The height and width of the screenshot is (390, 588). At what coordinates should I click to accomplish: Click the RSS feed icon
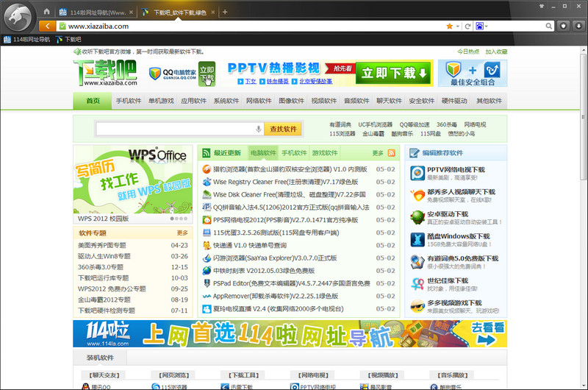coord(392,153)
